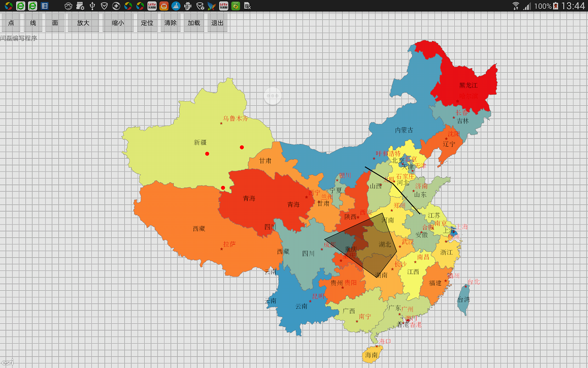Tap the 陕西 province label
Image resolution: width=588 pixels, height=368 pixels.
coord(351,217)
